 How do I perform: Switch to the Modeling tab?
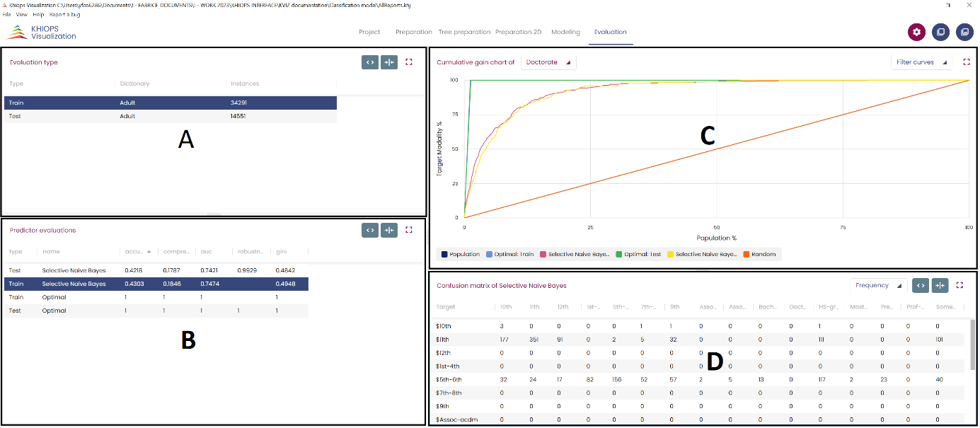(x=565, y=32)
